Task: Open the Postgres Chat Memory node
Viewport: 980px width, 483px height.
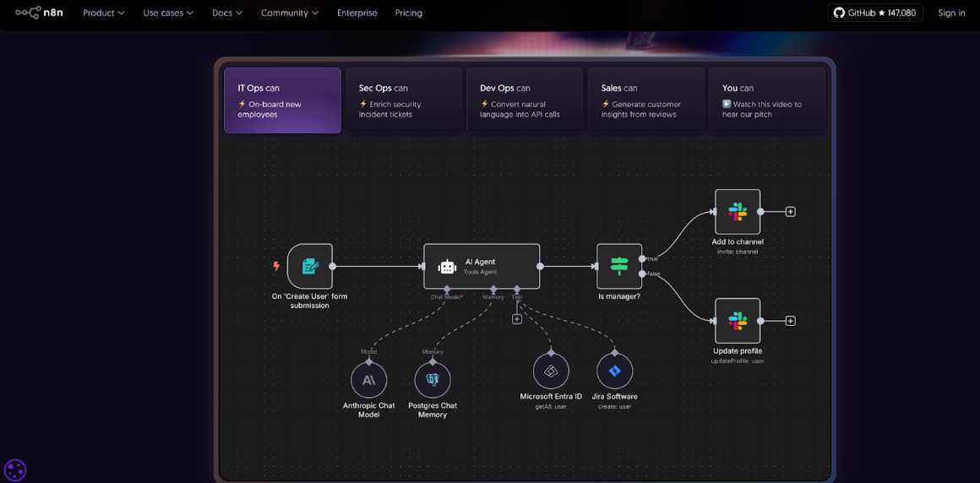Action: tap(433, 380)
